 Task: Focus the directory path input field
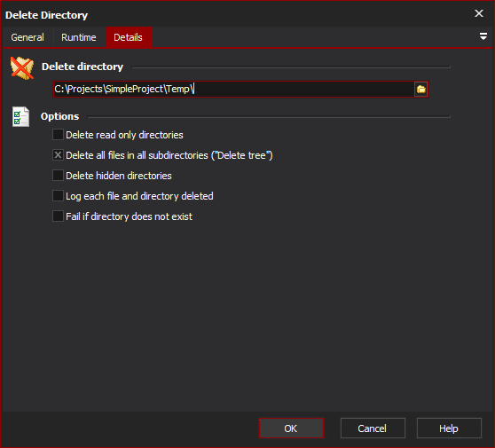coord(233,90)
